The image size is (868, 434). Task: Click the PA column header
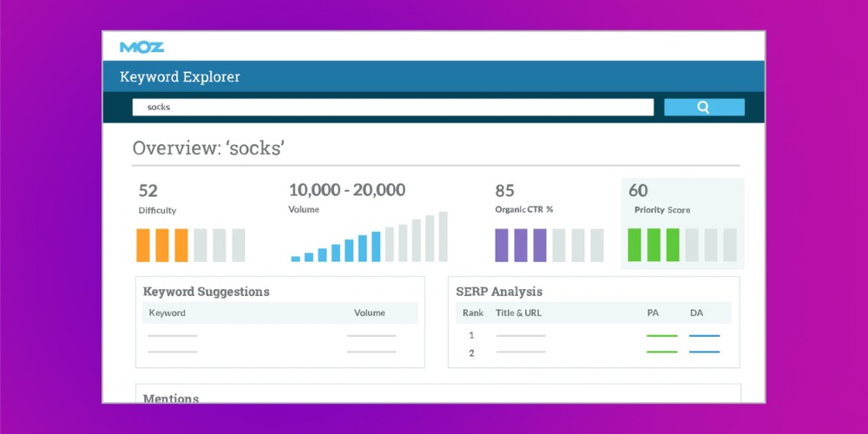tap(653, 312)
